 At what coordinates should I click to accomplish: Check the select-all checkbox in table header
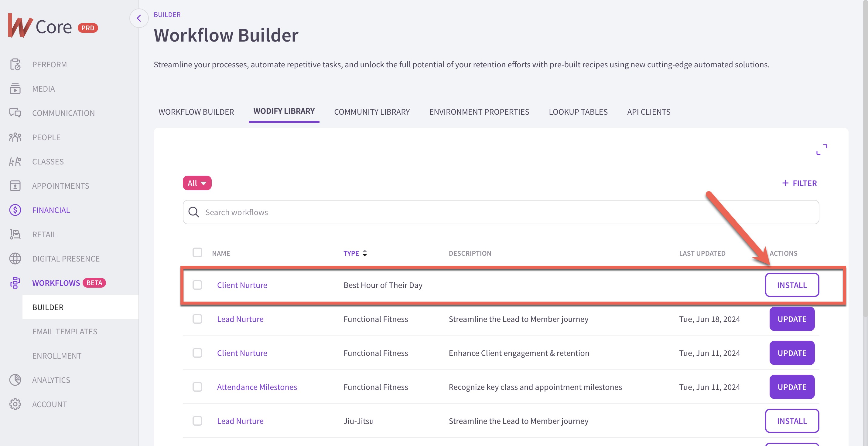click(197, 253)
